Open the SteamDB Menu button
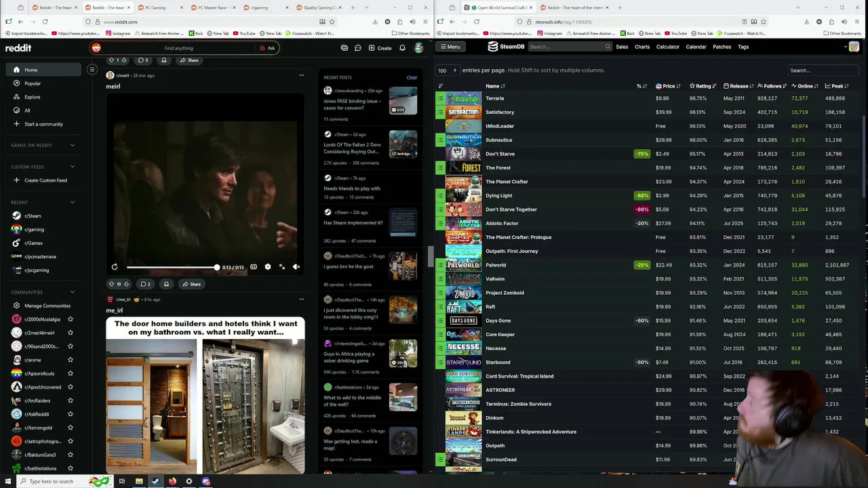Image resolution: width=868 pixels, height=488 pixels. point(450,47)
